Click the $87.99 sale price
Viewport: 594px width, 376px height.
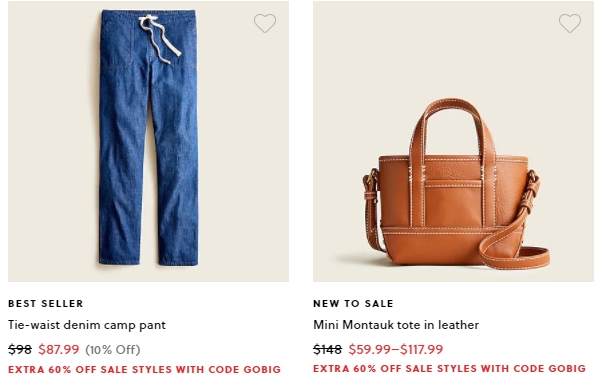[59, 349]
